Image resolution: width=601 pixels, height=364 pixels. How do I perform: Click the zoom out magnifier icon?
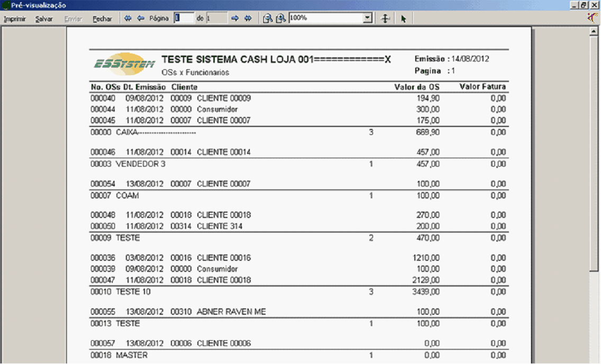(268, 19)
